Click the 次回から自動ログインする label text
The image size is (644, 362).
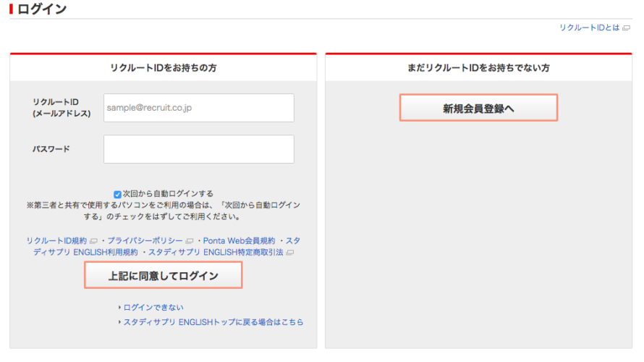(168, 193)
